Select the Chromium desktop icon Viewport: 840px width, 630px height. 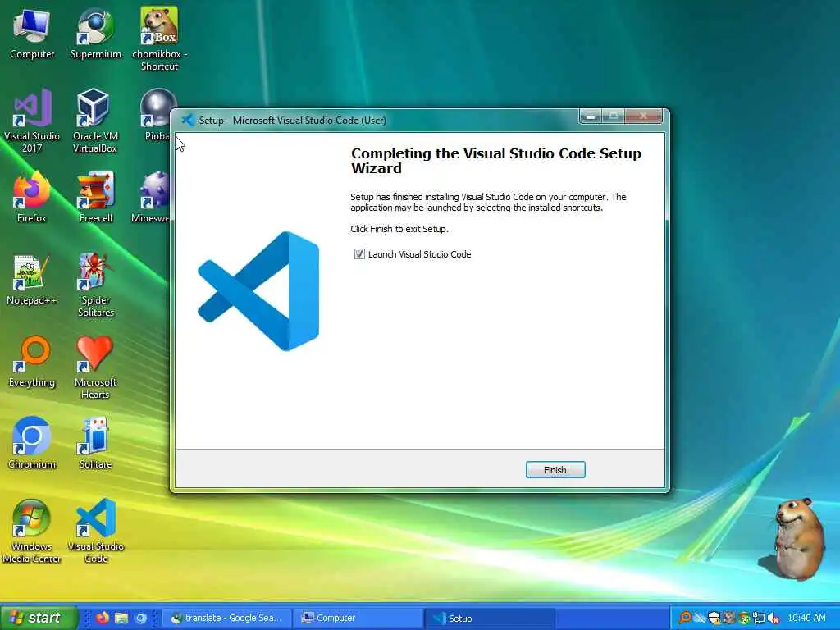coord(32,444)
